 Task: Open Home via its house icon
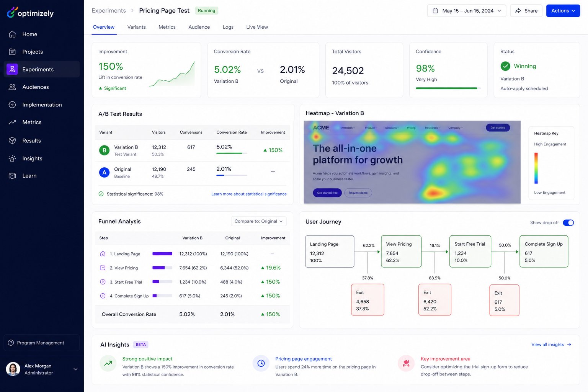point(12,34)
